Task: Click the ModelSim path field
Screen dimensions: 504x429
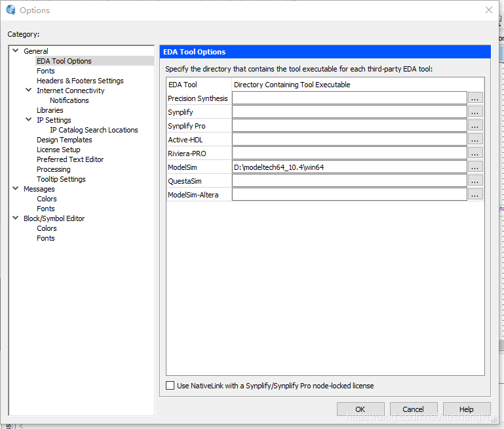Action: coord(349,167)
